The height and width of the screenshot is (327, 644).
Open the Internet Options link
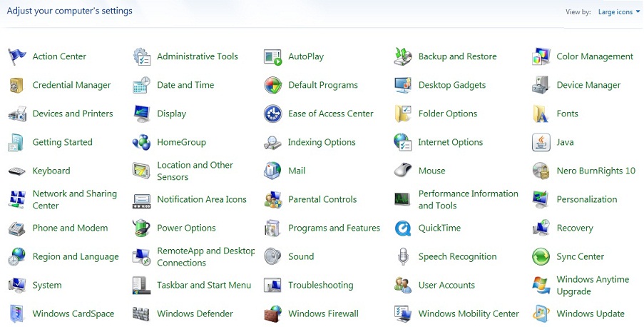451,142
